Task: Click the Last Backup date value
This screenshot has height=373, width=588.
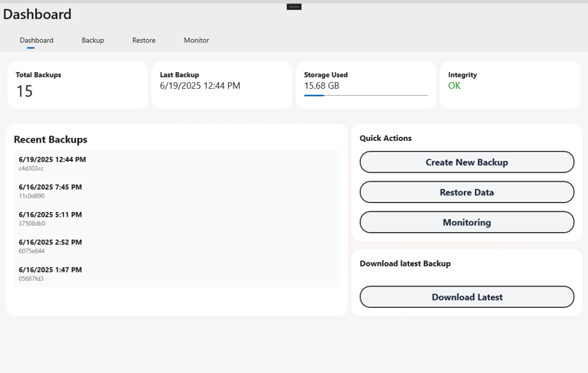Action: click(x=200, y=86)
